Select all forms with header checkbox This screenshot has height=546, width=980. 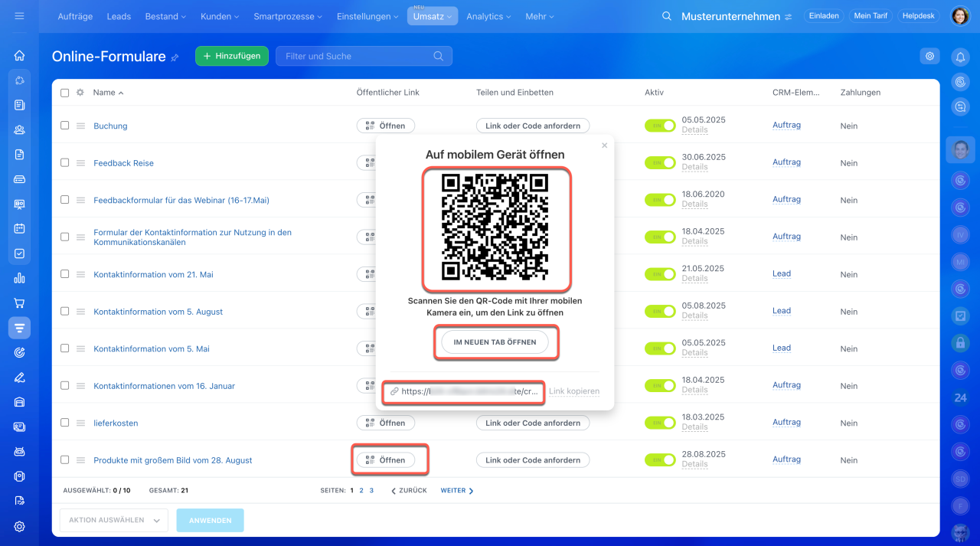65,93
